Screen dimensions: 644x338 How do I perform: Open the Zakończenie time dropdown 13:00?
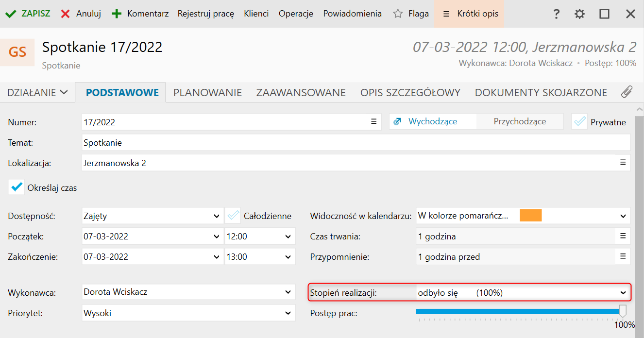click(x=289, y=257)
